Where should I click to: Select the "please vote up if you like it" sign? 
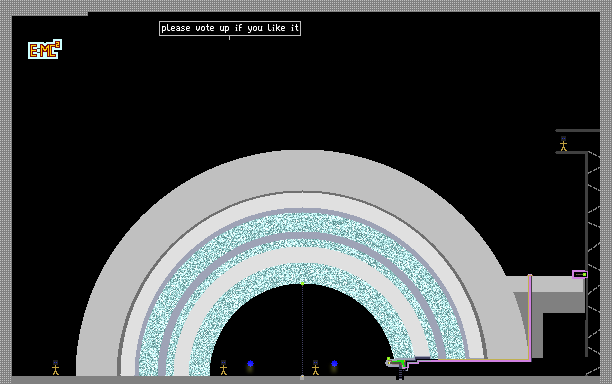(x=230, y=28)
